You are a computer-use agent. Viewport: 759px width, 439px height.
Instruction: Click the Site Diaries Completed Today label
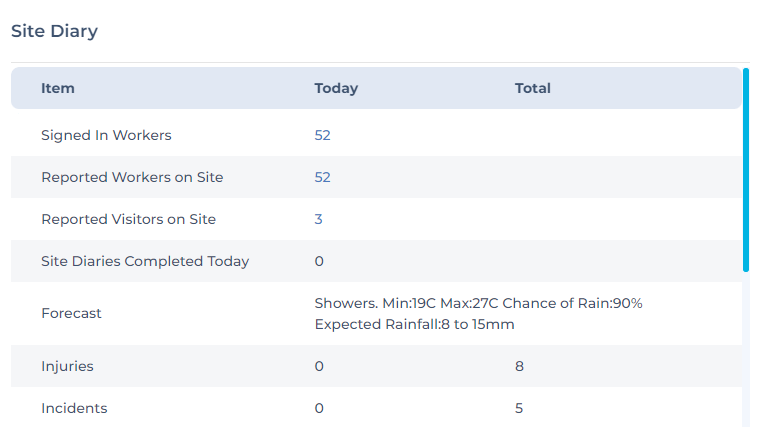[145, 261]
